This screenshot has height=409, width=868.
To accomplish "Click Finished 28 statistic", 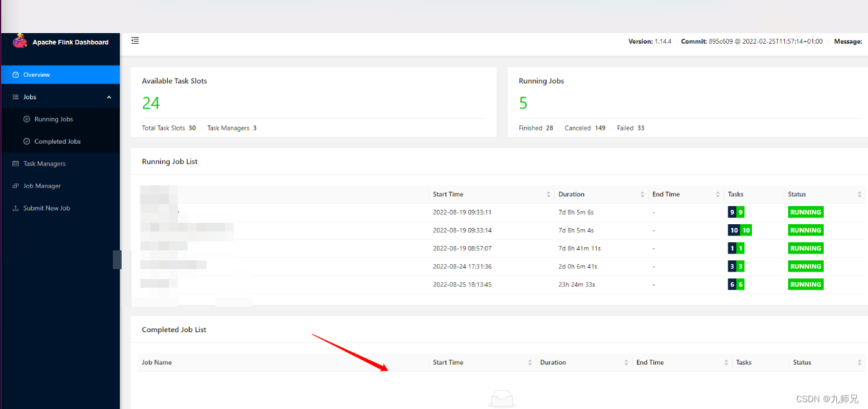I will click(x=536, y=128).
